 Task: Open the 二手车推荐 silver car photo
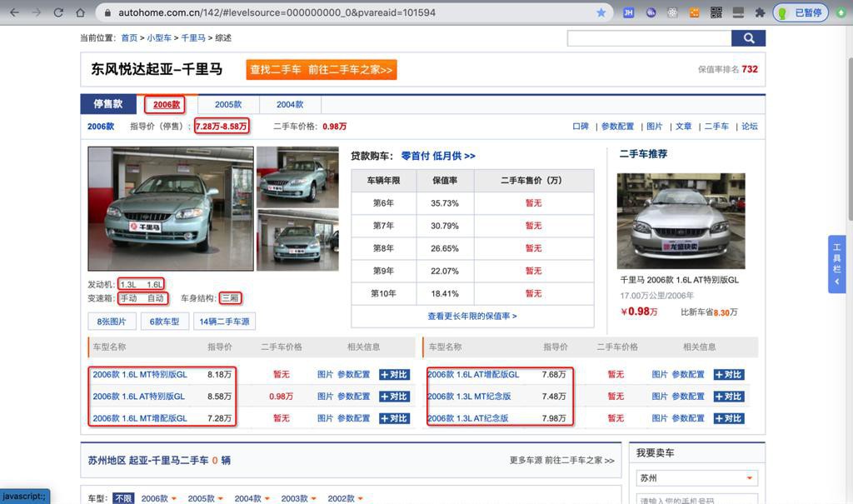[x=681, y=221]
